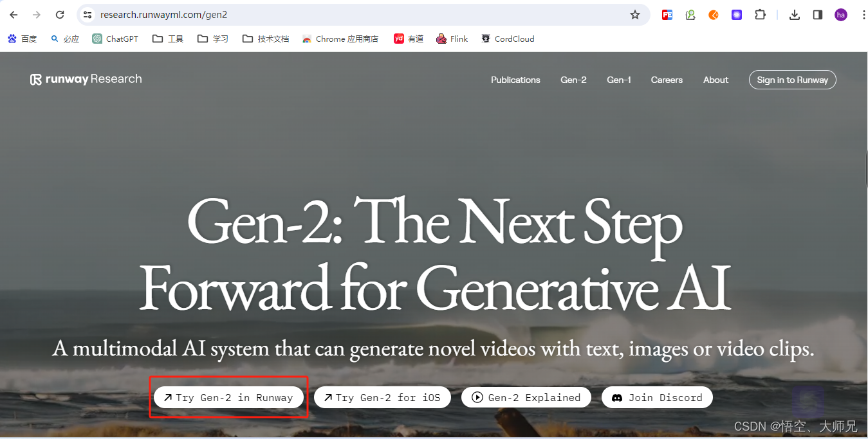Open the Extensions puzzle piece menu
The width and height of the screenshot is (868, 439).
click(760, 15)
